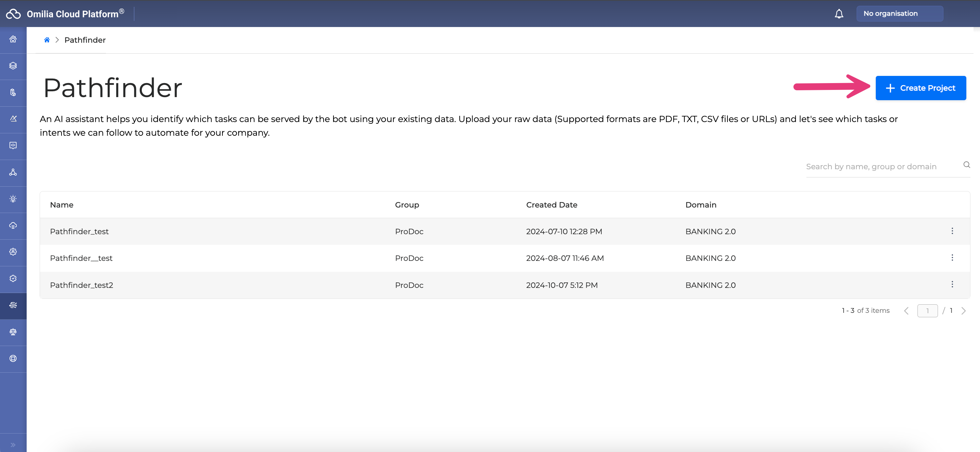Open the light bulb sidebar icon
This screenshot has height=452, width=980.
pos(13,199)
